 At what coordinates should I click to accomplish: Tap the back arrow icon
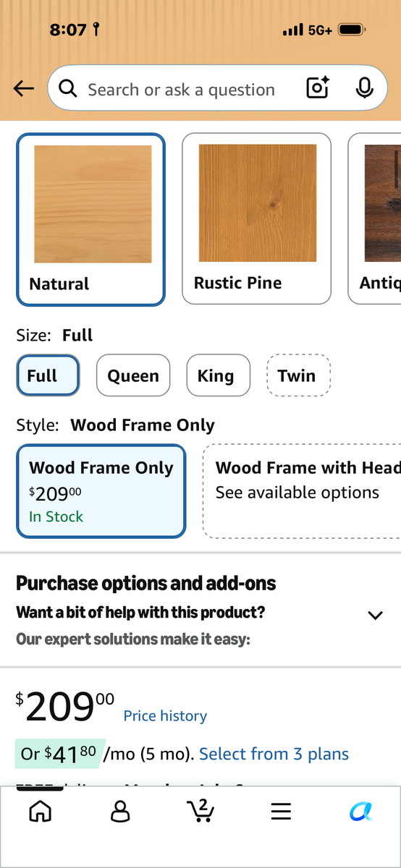point(24,89)
